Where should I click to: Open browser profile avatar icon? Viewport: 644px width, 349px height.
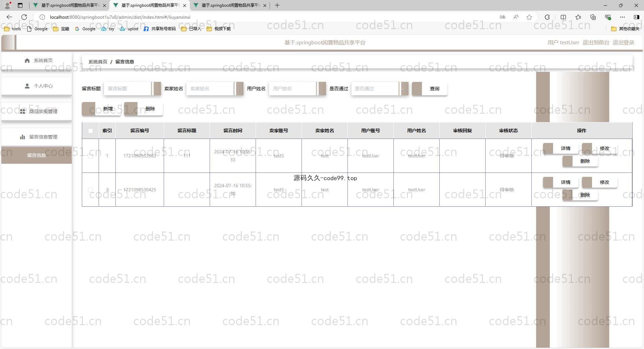pos(7,5)
